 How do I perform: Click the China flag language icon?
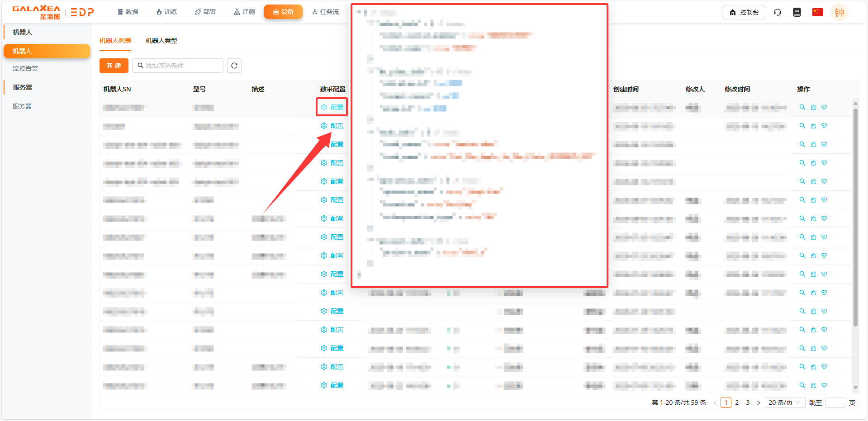click(x=817, y=12)
